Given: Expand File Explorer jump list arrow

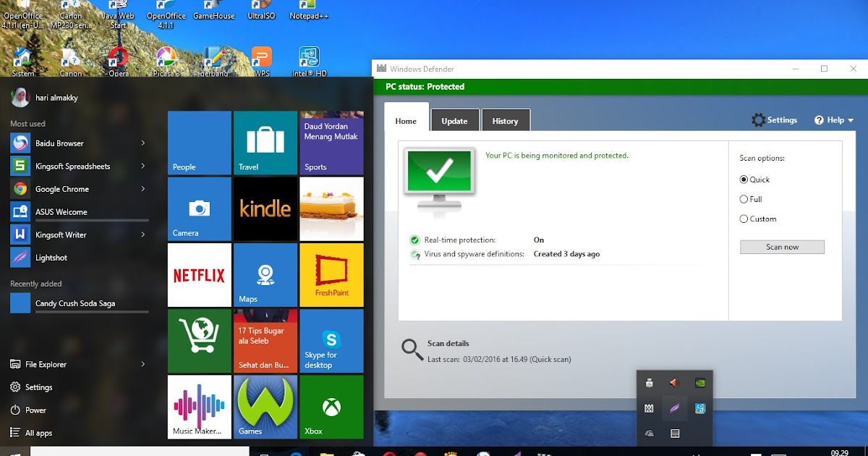Looking at the screenshot, I should pyautogui.click(x=143, y=364).
